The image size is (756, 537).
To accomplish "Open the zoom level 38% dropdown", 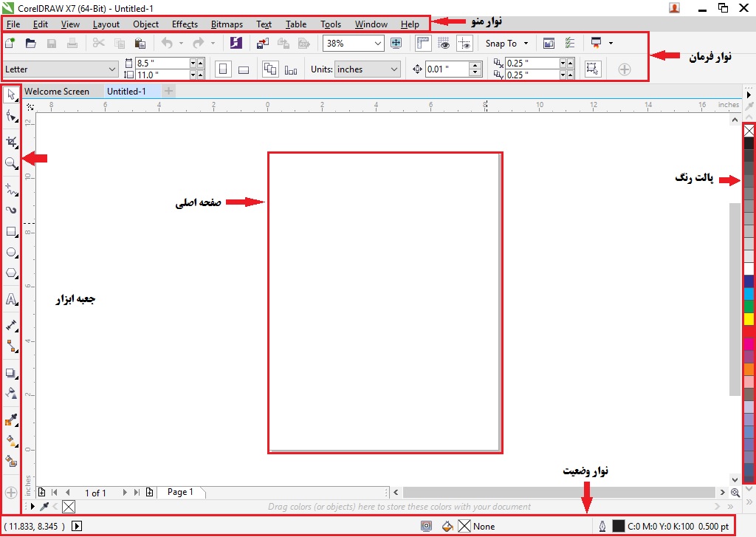I will coord(377,44).
